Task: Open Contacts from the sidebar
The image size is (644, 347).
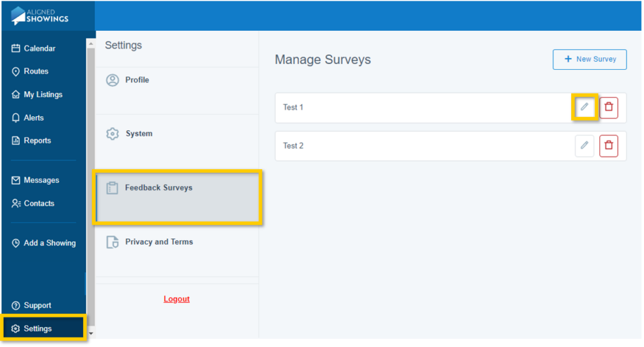Action: click(x=38, y=204)
